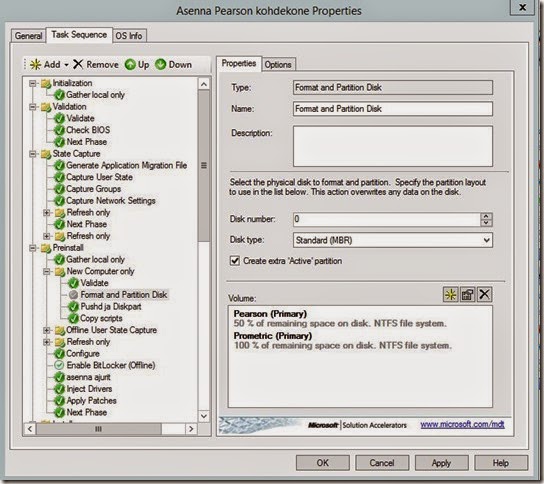Toggle Create extra 'Active' partition checkbox
Viewport: 544px width, 484px height.
pyautogui.click(x=235, y=261)
